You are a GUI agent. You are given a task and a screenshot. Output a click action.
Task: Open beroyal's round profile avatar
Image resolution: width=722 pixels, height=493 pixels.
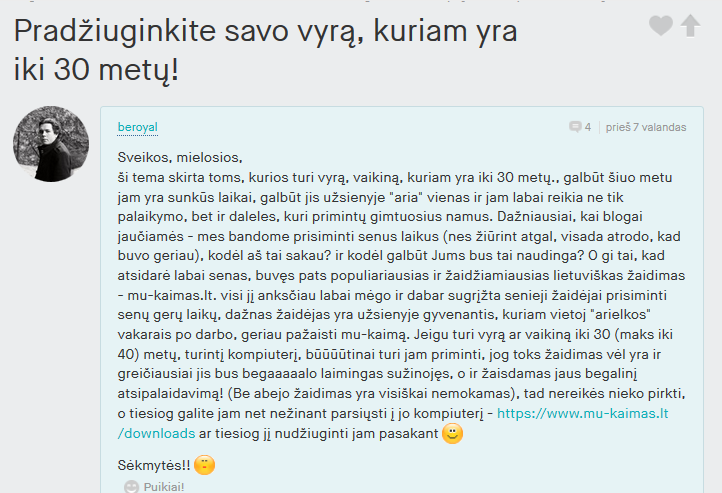click(51, 144)
